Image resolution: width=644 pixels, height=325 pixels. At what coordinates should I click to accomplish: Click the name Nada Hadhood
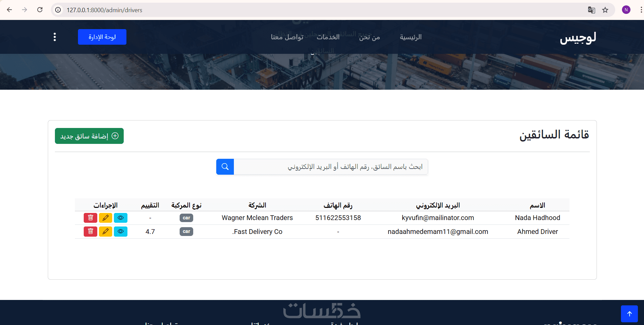pos(538,218)
